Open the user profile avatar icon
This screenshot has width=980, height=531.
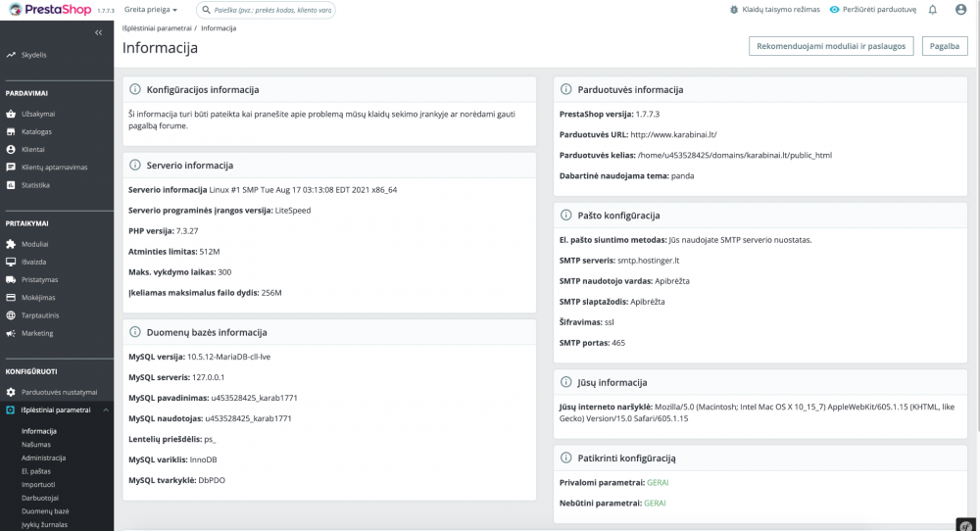pos(960,10)
